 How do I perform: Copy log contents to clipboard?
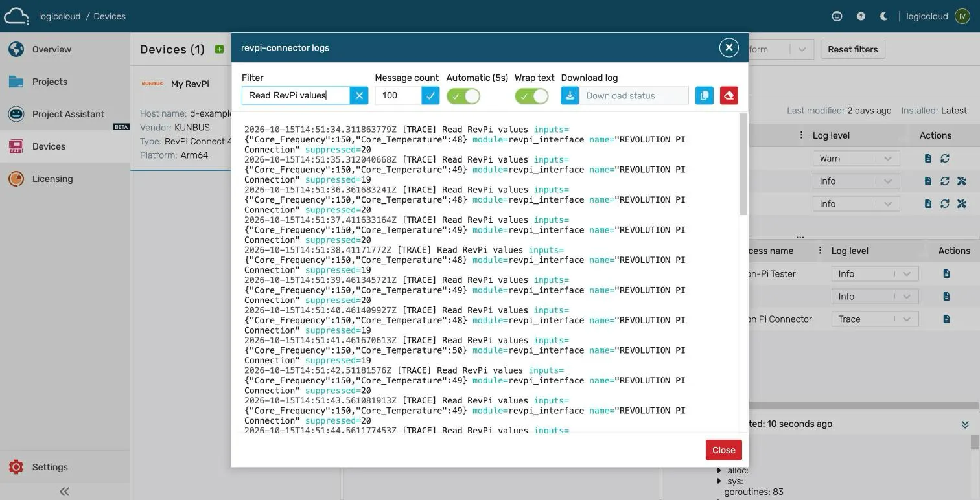[x=705, y=95]
